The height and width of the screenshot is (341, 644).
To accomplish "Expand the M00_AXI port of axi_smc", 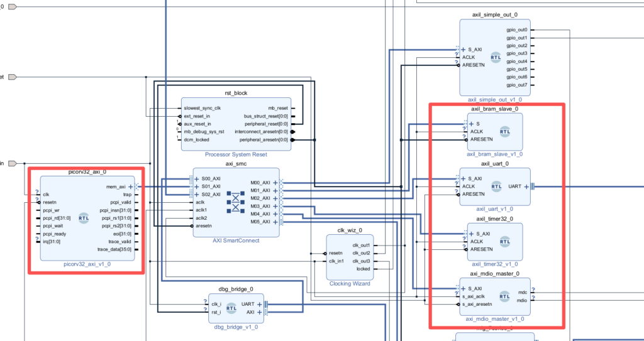I will 275,182.
